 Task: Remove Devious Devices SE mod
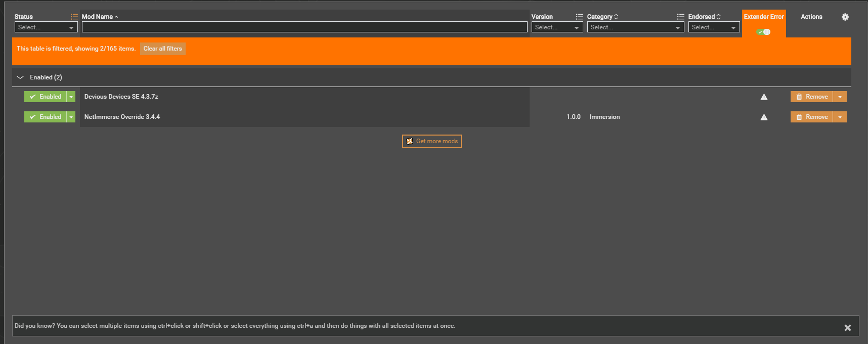pyautogui.click(x=811, y=97)
